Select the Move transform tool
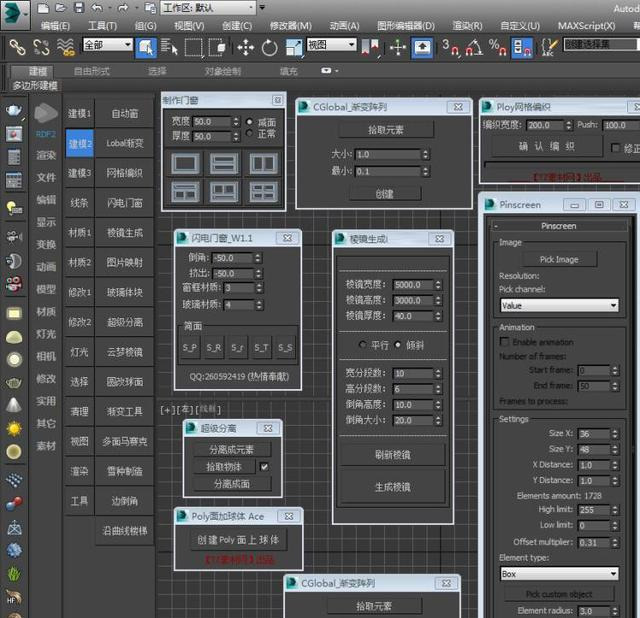Image resolution: width=640 pixels, height=618 pixels. pyautogui.click(x=245, y=46)
